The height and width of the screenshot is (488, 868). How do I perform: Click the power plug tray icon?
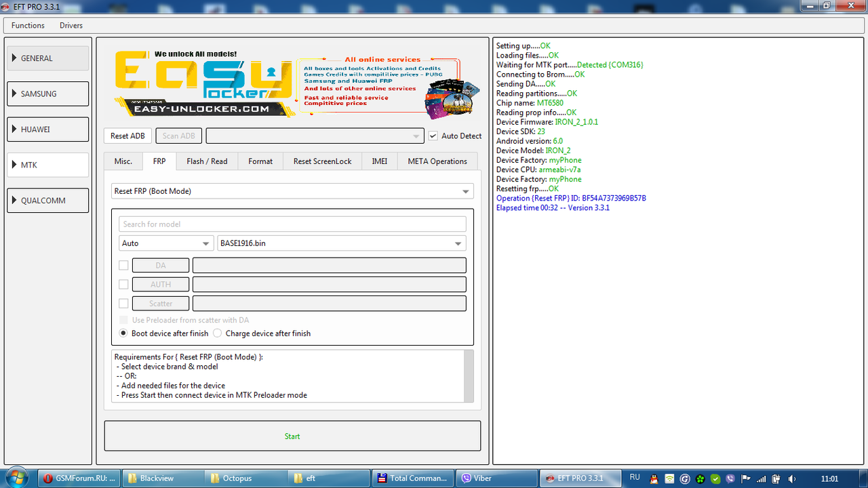coord(776,479)
